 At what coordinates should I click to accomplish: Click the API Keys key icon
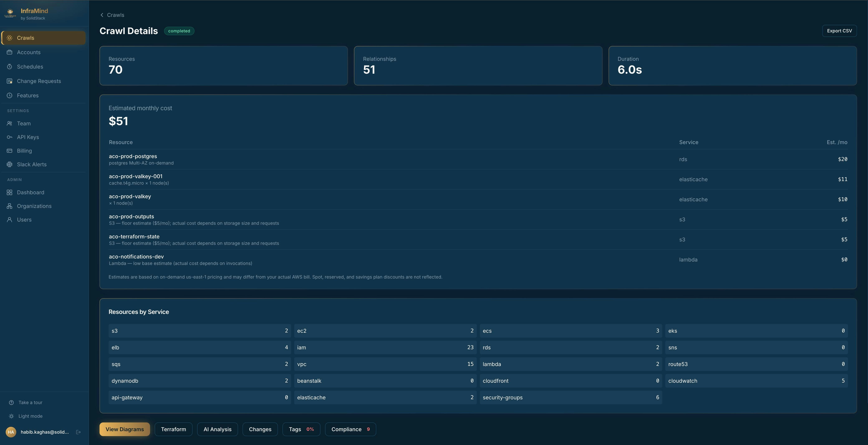(x=9, y=137)
